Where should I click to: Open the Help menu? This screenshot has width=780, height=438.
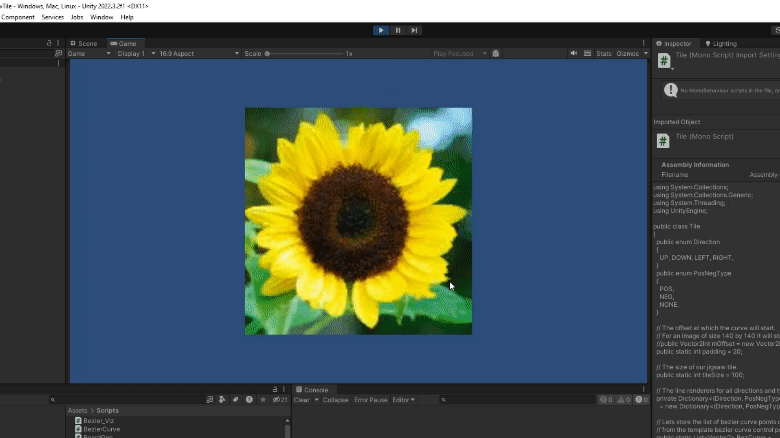tap(127, 17)
